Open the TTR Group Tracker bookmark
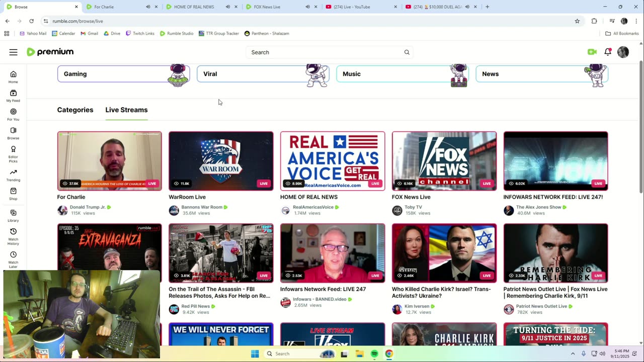Viewport: 644px width, 362px height. click(x=218, y=33)
